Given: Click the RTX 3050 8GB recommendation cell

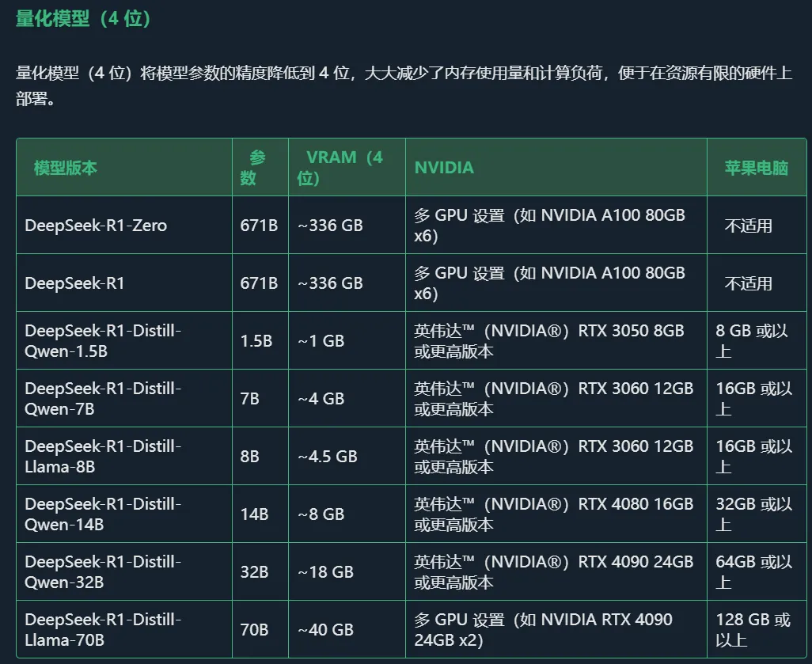Looking at the screenshot, I should [551, 340].
